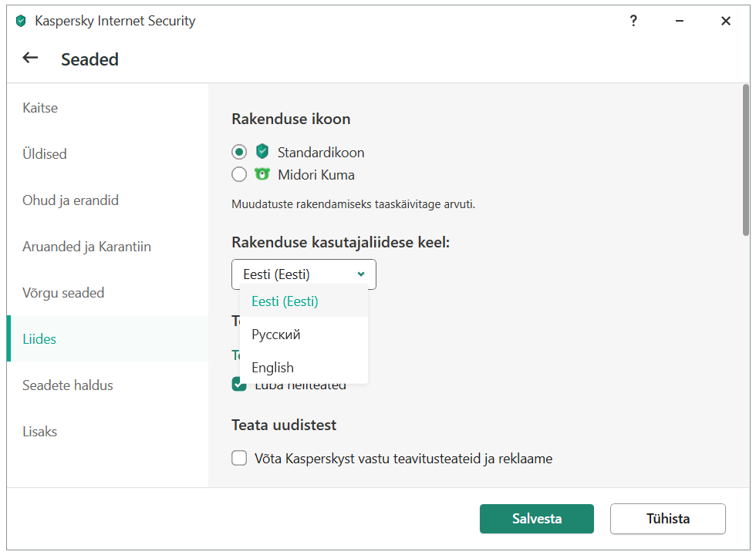Click the Rakenduse ikoon heading
Screen dimensions: 756x555
tap(291, 119)
